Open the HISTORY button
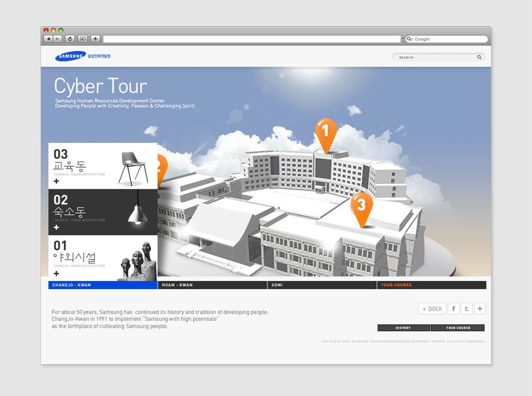 click(404, 328)
